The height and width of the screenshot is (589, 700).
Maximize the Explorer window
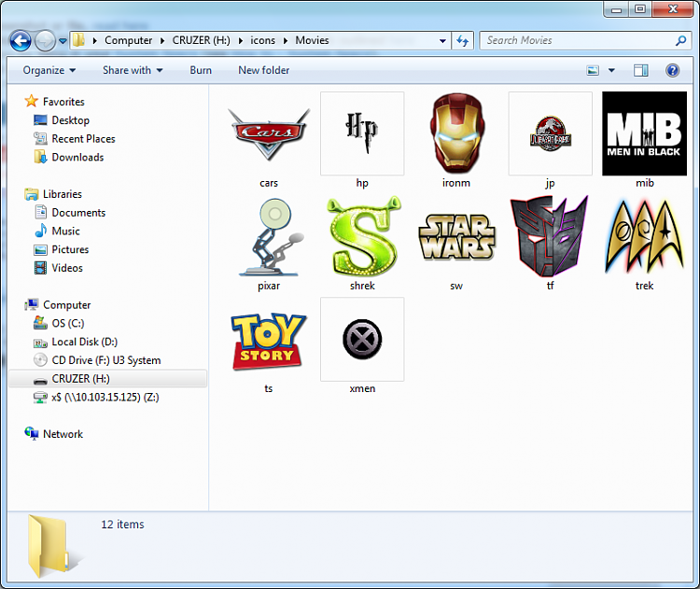[x=639, y=9]
